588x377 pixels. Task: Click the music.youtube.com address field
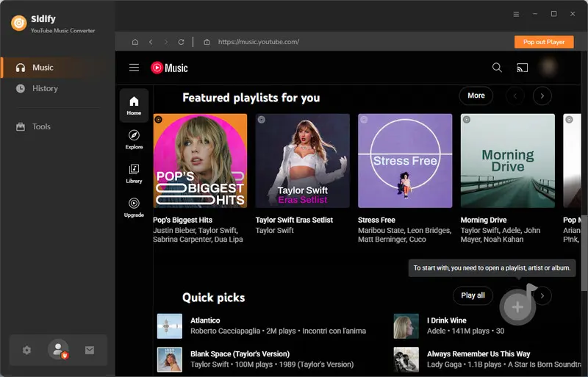[259, 42]
